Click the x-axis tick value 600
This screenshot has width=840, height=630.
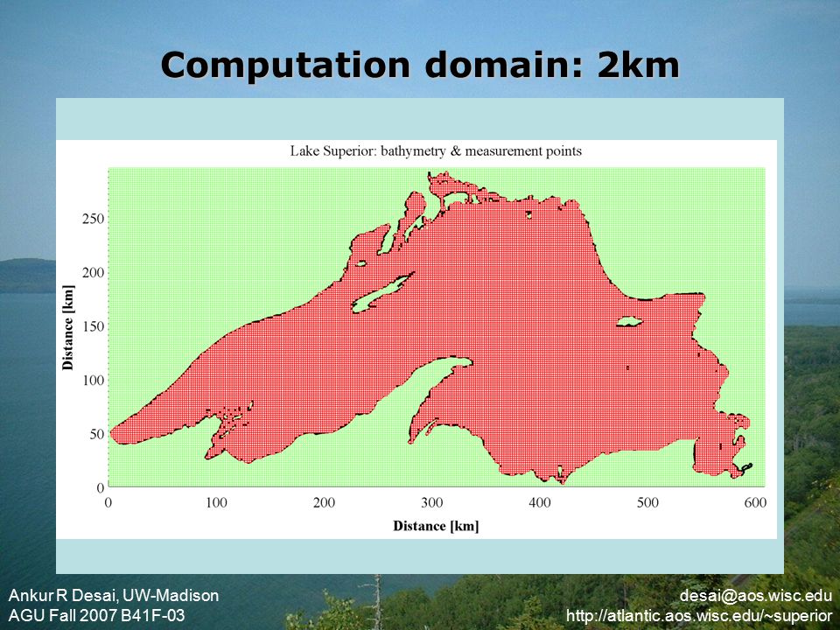(755, 502)
